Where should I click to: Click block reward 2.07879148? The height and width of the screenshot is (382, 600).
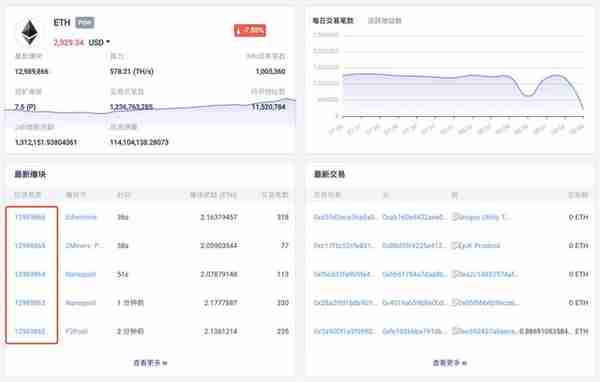tap(219, 274)
